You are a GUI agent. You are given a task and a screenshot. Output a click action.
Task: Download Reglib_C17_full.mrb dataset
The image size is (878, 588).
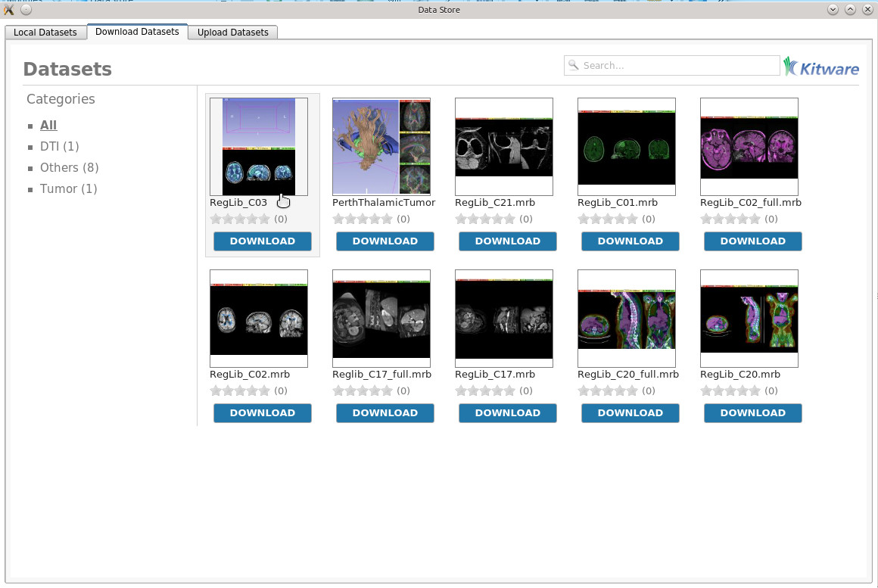(x=385, y=413)
